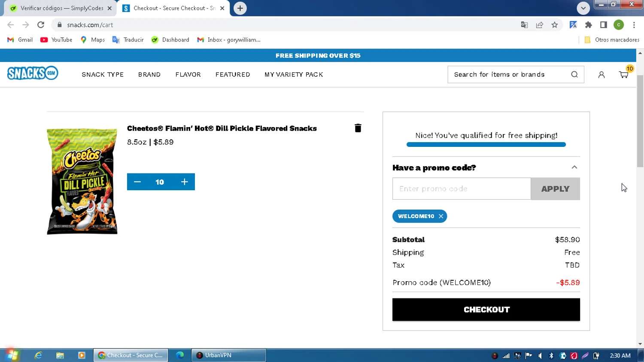Image resolution: width=644 pixels, height=362 pixels.
Task: Open the translator extension icon
Action: coord(573,25)
